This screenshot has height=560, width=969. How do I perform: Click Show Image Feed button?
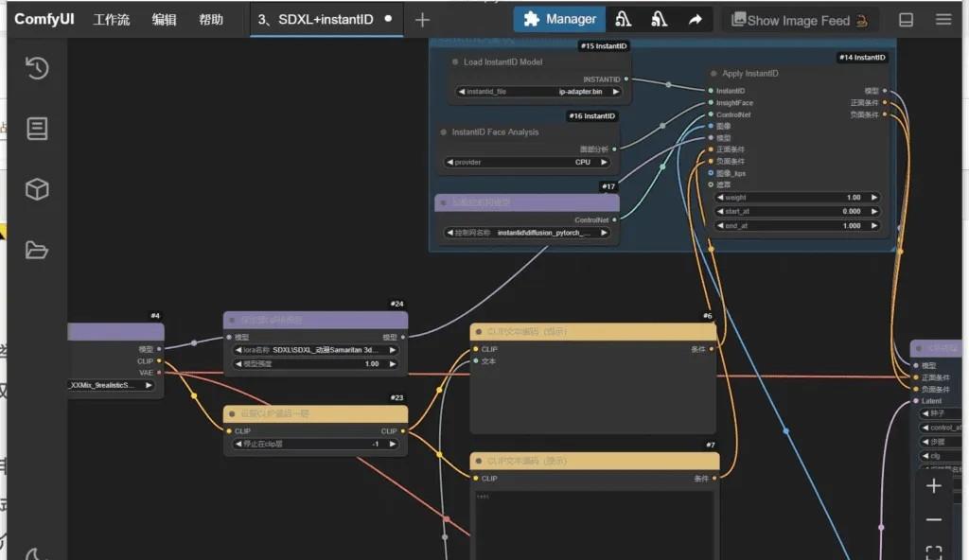(800, 21)
